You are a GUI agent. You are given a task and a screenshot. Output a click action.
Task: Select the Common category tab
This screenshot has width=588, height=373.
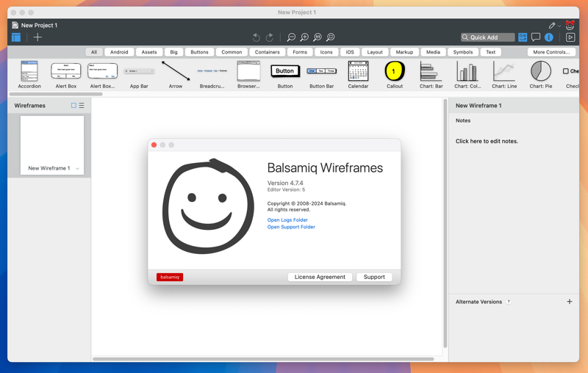click(x=232, y=52)
